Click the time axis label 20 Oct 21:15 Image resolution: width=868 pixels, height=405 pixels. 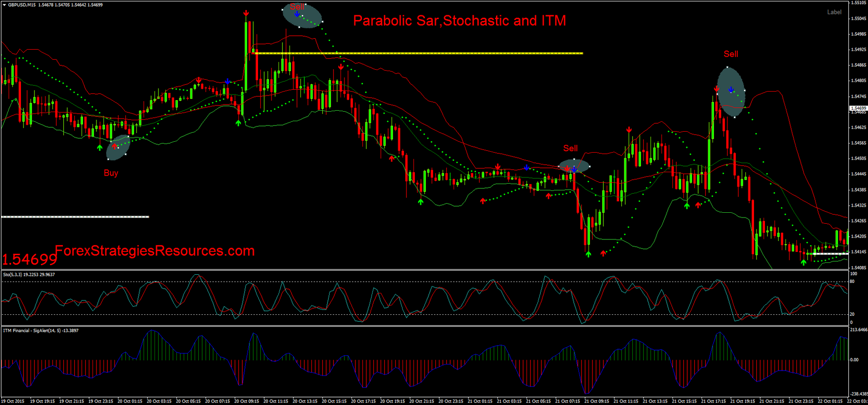click(x=422, y=401)
